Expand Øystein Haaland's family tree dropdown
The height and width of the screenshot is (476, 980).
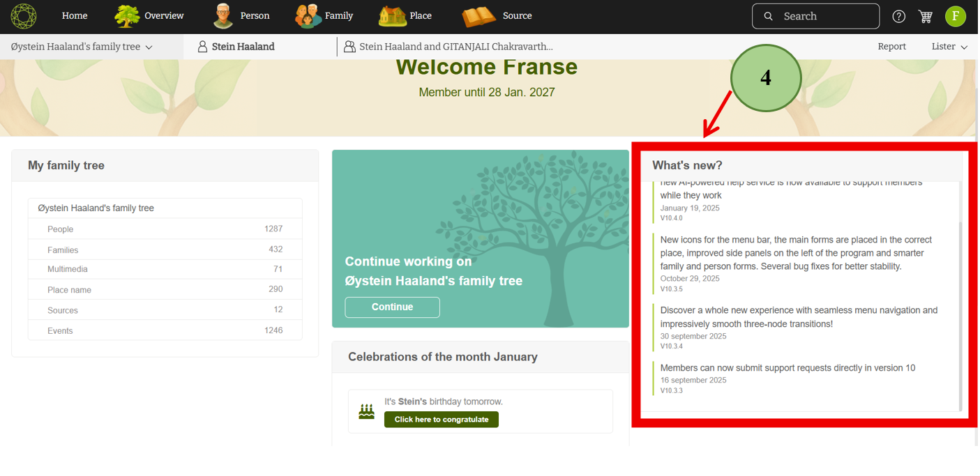82,47
